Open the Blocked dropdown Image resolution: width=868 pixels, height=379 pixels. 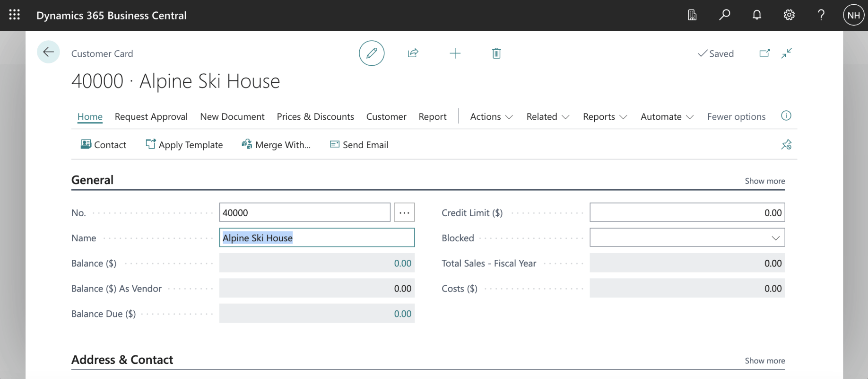point(687,238)
